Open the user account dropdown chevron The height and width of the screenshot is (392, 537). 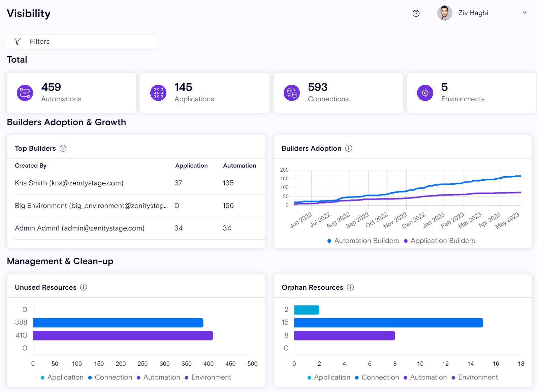(525, 13)
